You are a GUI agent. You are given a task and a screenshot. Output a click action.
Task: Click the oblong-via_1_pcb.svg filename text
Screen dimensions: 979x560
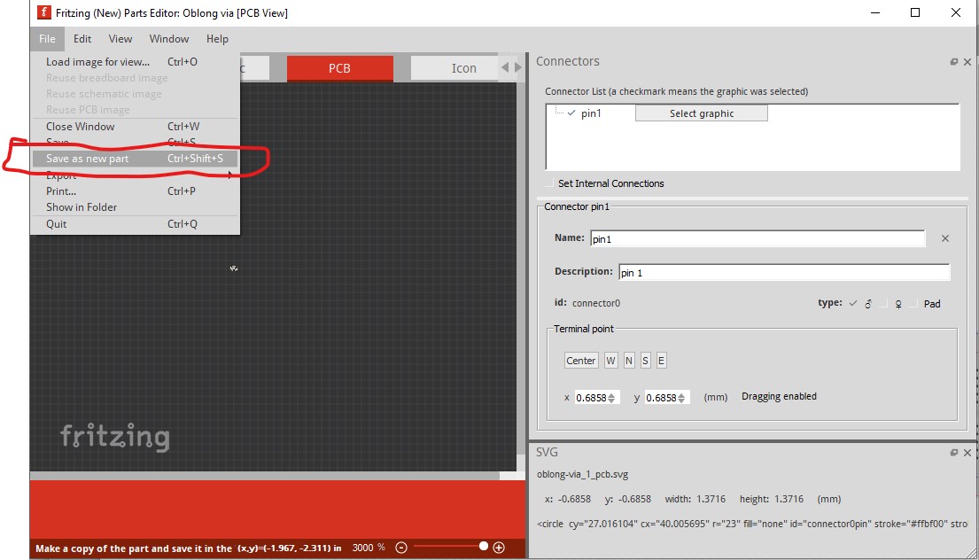(x=583, y=474)
